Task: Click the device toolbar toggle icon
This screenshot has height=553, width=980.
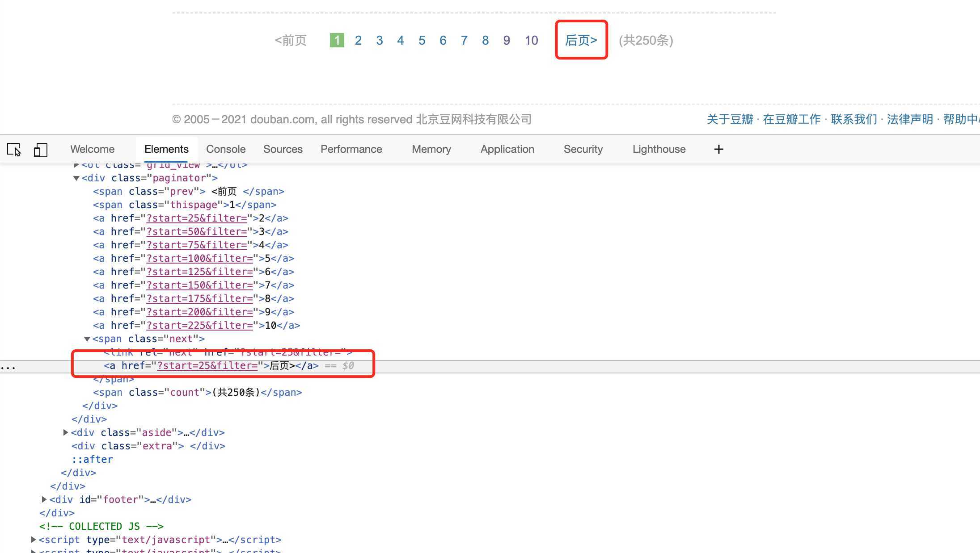Action: (40, 149)
